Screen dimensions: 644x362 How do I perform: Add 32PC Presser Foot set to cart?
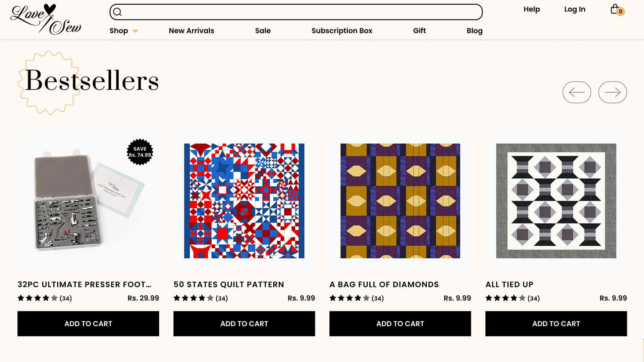[88, 323]
